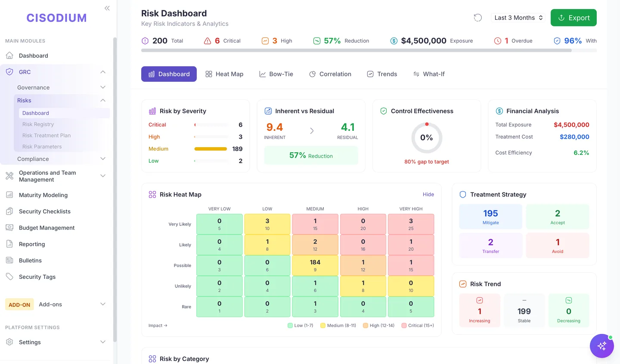Click the Control Effectiveness 0% gauge
Viewport: 620px width, 364px height.
click(427, 138)
